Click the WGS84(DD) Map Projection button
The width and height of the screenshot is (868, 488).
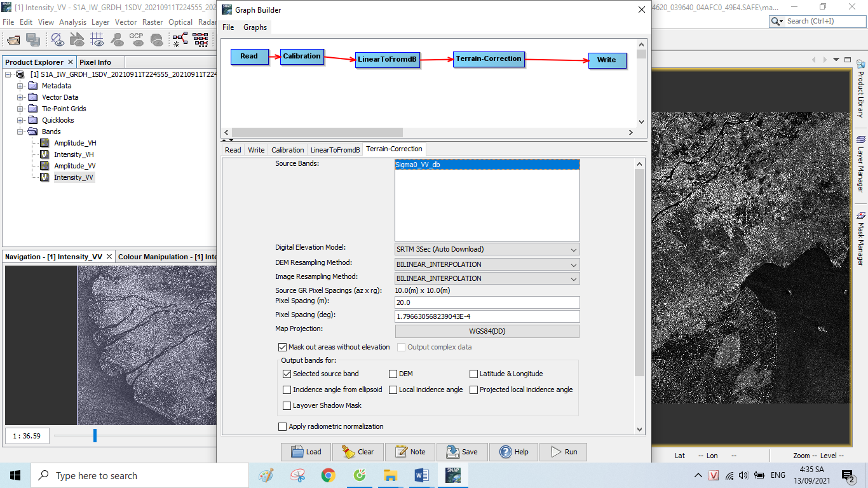coord(487,331)
